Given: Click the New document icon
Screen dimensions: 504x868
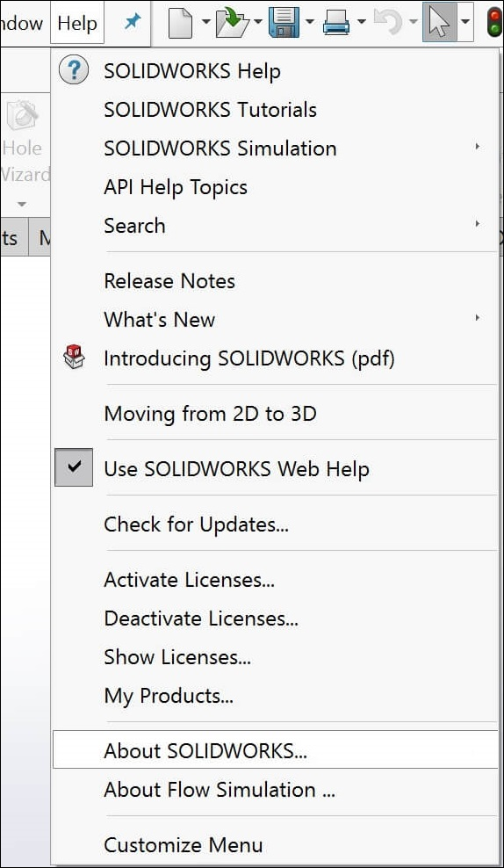Looking at the screenshot, I should [x=180, y=23].
